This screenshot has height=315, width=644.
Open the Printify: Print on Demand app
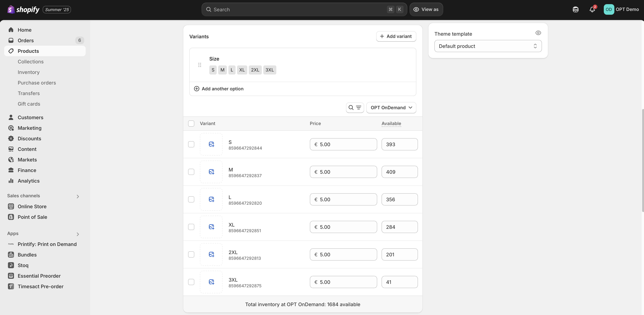coord(47,244)
